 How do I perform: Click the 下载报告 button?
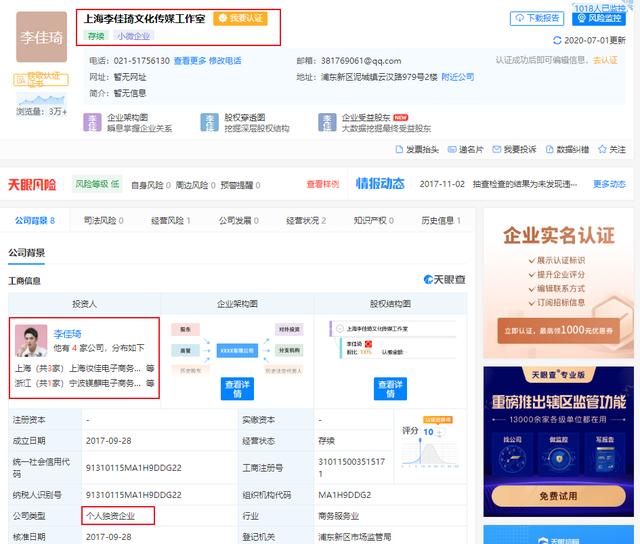pos(537,18)
